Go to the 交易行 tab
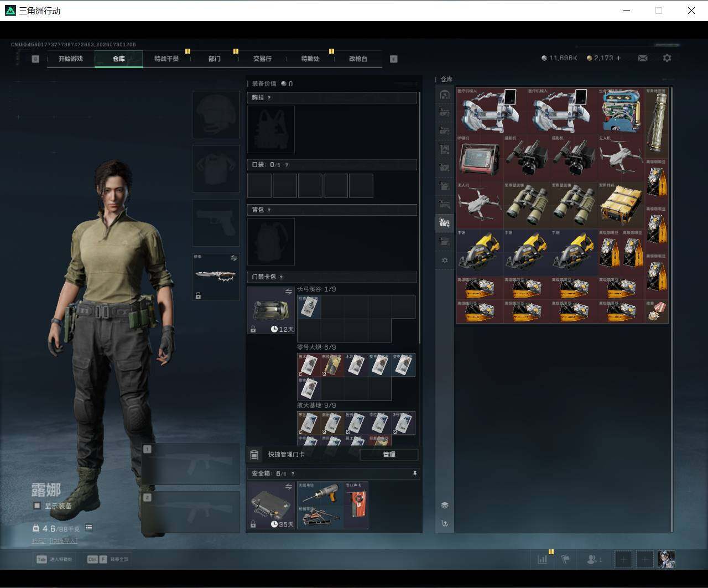 [262, 59]
